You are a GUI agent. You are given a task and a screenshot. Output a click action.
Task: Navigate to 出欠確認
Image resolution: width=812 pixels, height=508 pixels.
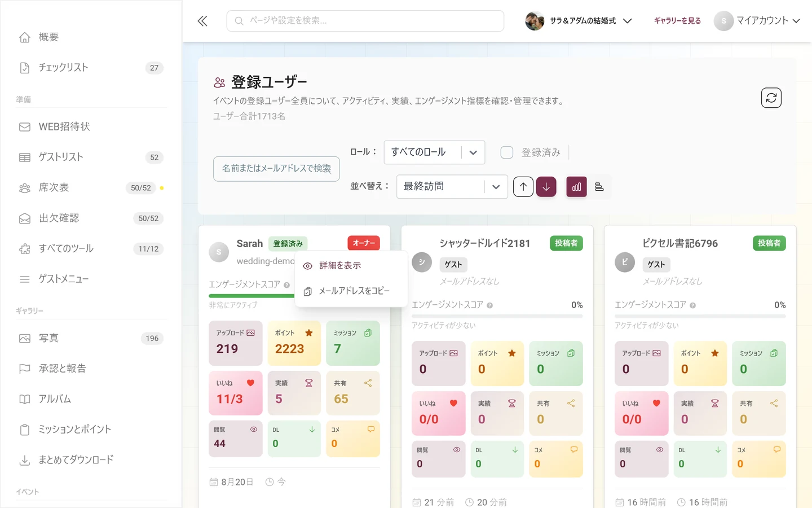click(x=91, y=218)
